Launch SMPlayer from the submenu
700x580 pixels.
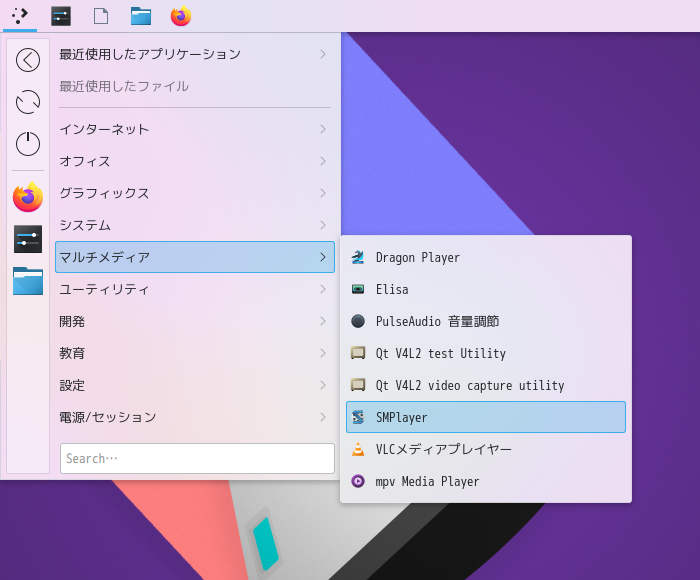pos(486,417)
